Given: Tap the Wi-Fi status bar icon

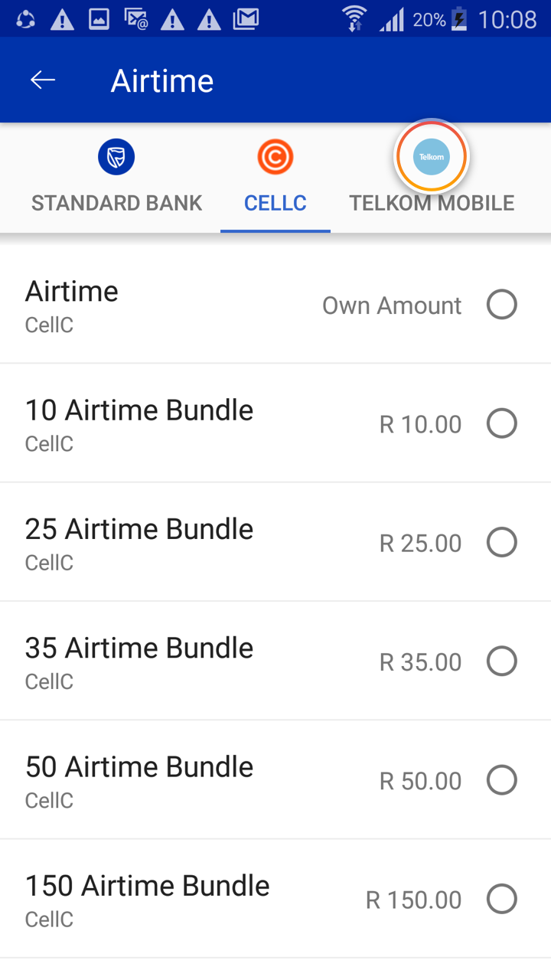Looking at the screenshot, I should coord(354,18).
